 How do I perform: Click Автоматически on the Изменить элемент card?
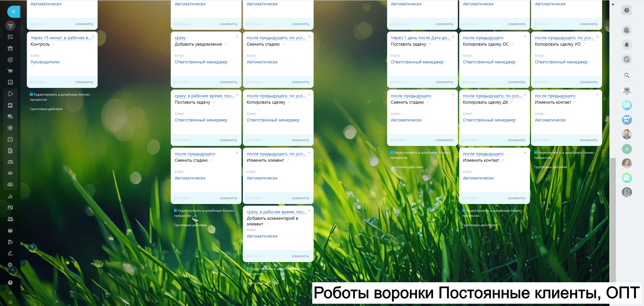[x=262, y=178]
